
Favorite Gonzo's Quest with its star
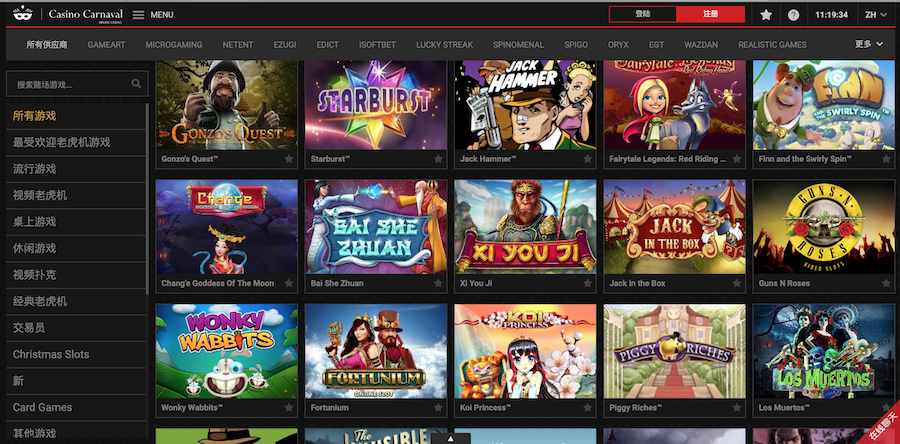coord(289,159)
